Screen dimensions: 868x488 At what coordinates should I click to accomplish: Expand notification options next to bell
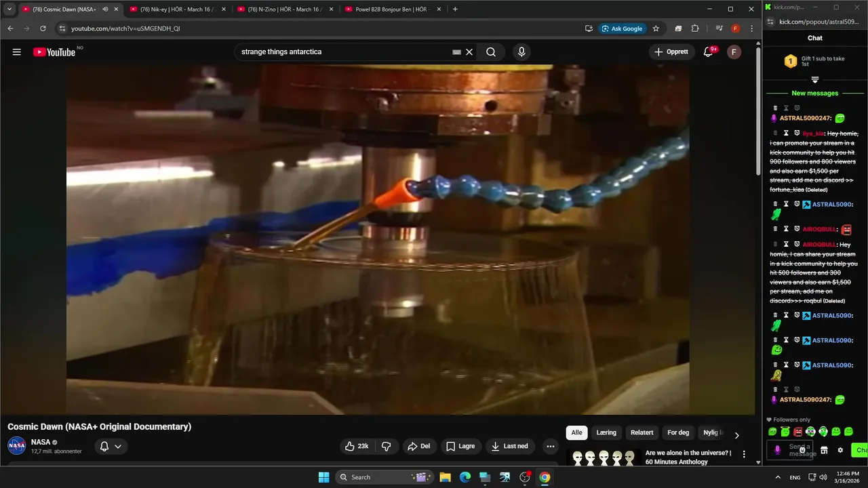118,446
